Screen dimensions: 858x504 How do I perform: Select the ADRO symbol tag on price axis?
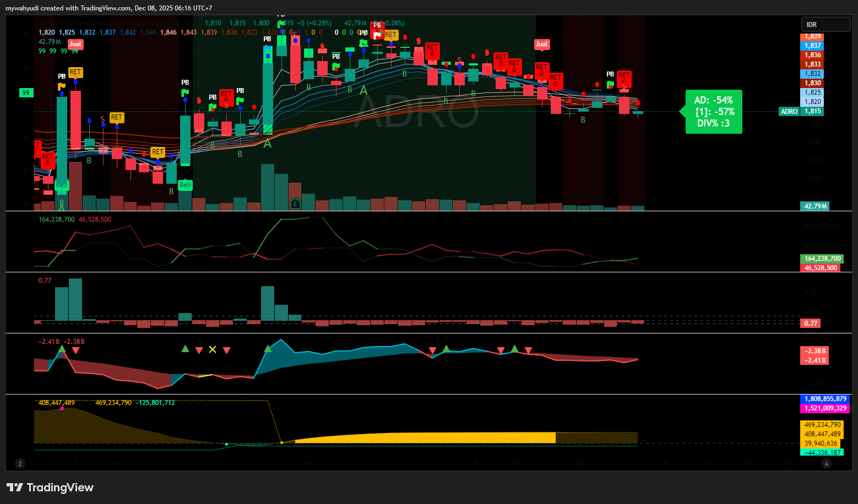coord(789,111)
